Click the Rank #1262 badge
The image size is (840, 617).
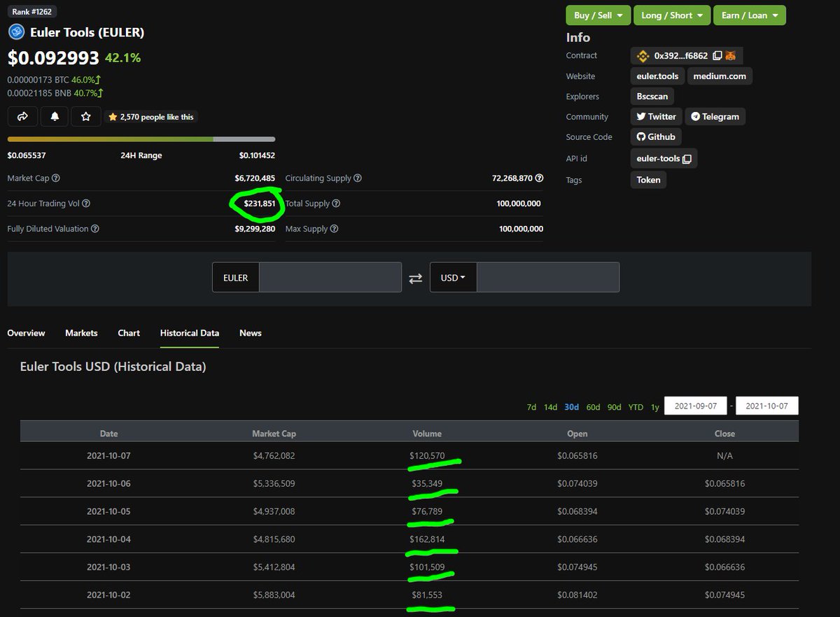pos(32,12)
